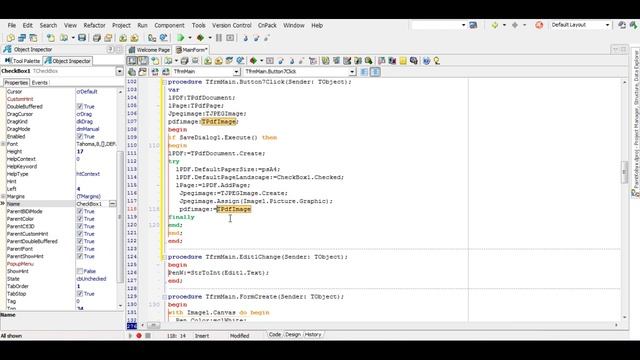Open the Component menu
Viewport: 640px width, 360px height.
click(x=169, y=25)
